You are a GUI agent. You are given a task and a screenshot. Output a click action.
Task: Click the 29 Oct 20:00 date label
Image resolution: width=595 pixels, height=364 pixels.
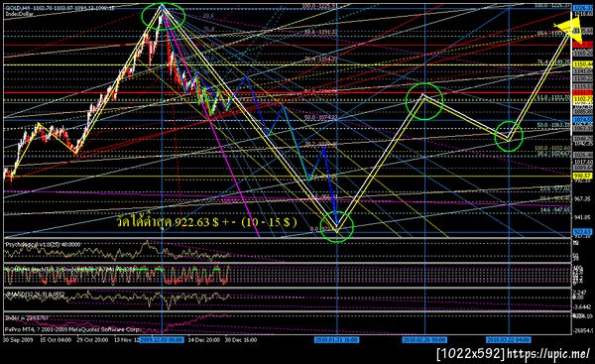(x=92, y=340)
